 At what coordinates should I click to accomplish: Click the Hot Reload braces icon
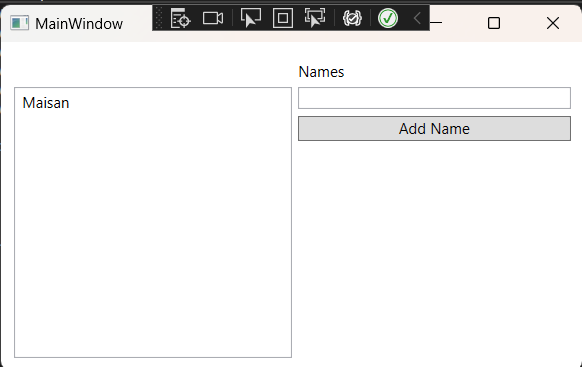pyautogui.click(x=352, y=18)
